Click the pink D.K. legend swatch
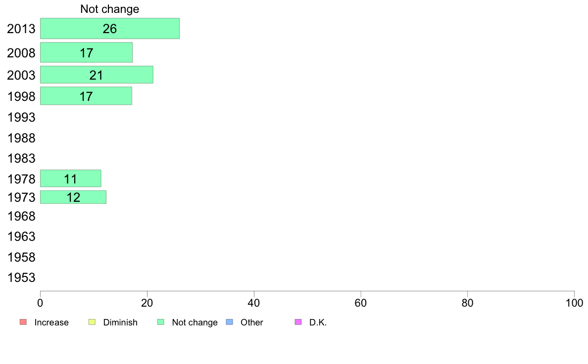This screenshot has width=588, height=364. click(298, 322)
